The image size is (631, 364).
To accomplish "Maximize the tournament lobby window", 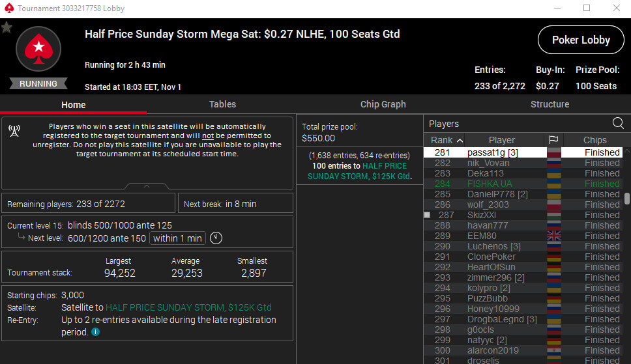I will tap(587, 8).
